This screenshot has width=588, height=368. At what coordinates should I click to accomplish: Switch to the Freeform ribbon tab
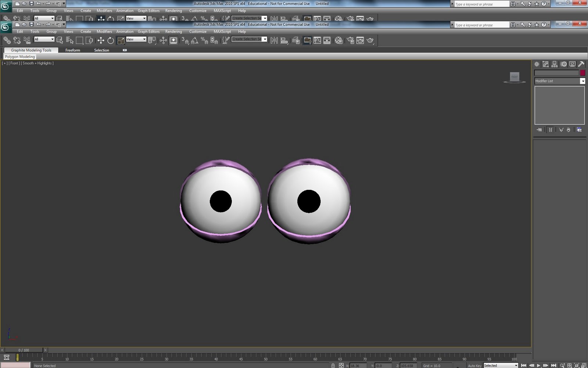click(x=72, y=50)
